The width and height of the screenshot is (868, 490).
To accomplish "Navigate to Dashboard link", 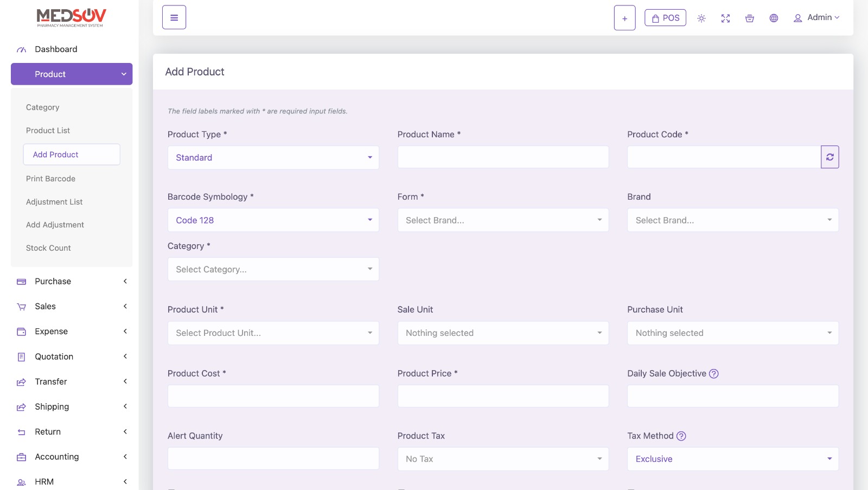I will pyautogui.click(x=56, y=49).
